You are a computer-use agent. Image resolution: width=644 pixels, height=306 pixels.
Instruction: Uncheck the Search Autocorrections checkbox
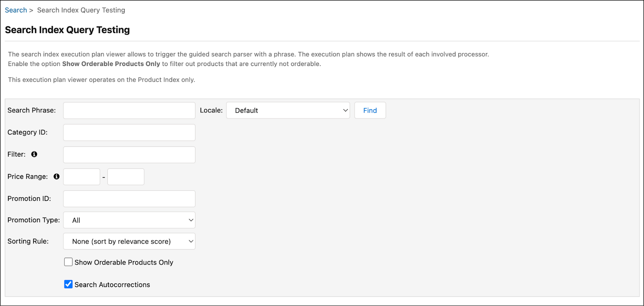click(x=68, y=284)
